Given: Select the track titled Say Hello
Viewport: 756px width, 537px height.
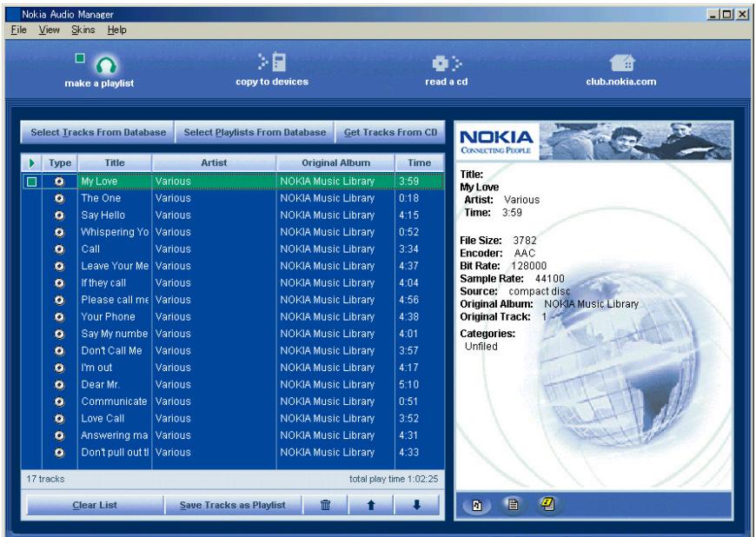Looking at the screenshot, I should [x=103, y=215].
